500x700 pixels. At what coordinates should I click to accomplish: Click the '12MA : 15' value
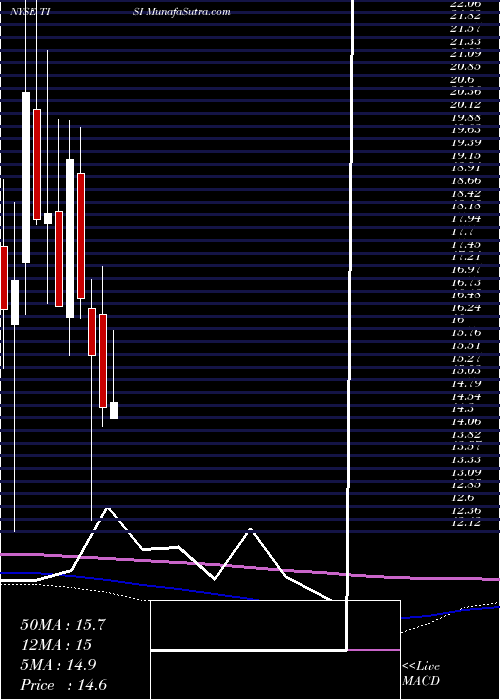click(56, 645)
